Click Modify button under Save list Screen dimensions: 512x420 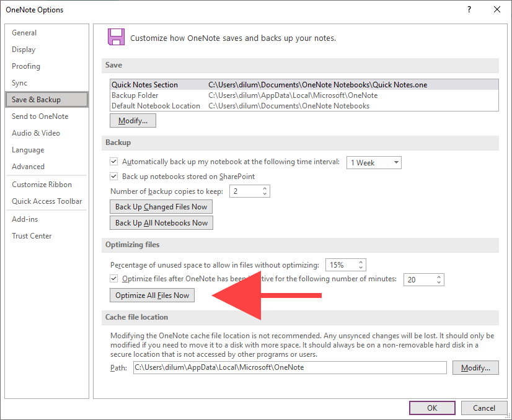click(133, 120)
